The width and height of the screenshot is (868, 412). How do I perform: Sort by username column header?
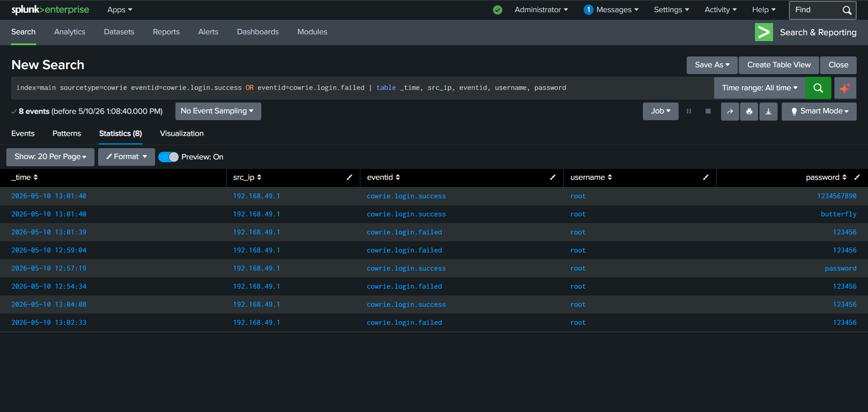pyautogui.click(x=591, y=178)
